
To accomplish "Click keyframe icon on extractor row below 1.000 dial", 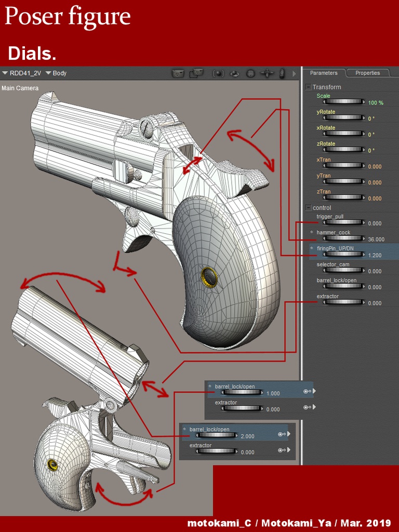I will point(307,407).
